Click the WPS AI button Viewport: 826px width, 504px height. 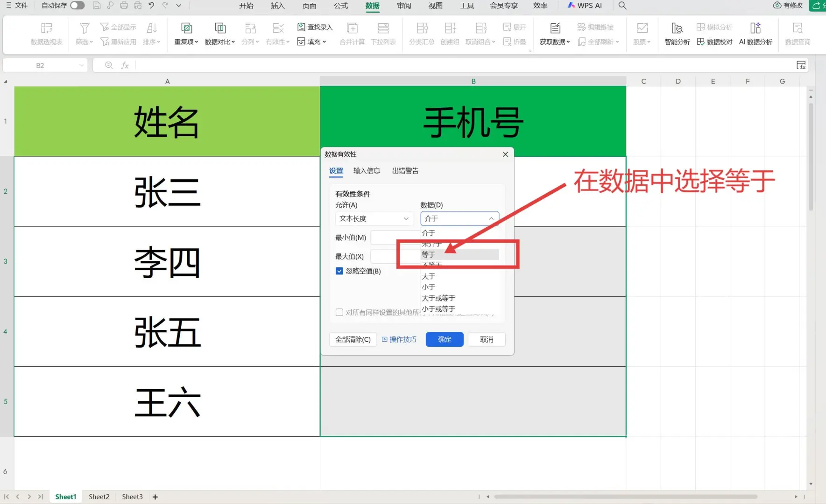585,6
